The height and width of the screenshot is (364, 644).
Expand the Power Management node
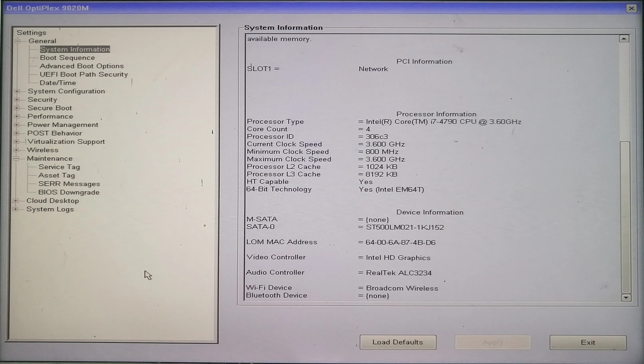(x=17, y=125)
